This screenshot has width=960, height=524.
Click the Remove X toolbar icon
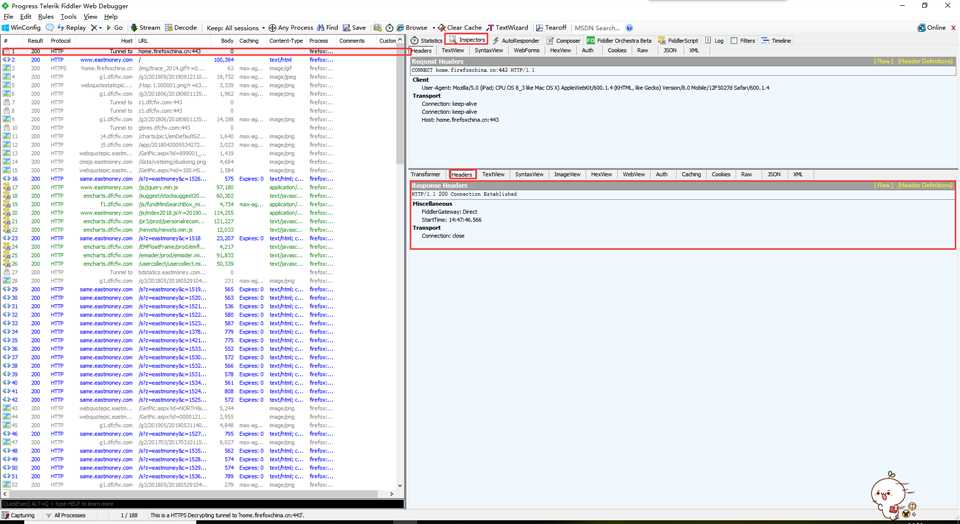click(94, 28)
